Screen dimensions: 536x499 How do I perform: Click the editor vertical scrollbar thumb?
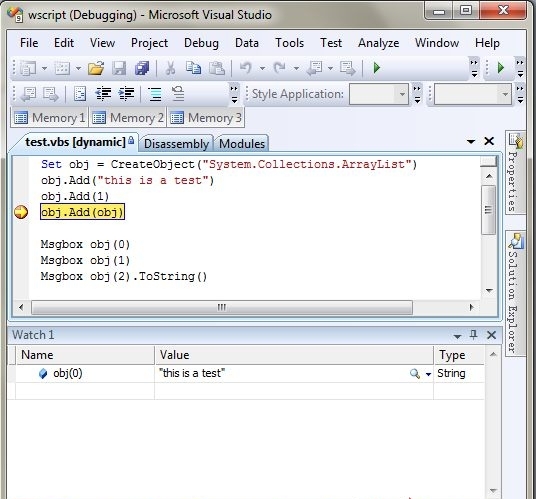(x=488, y=210)
